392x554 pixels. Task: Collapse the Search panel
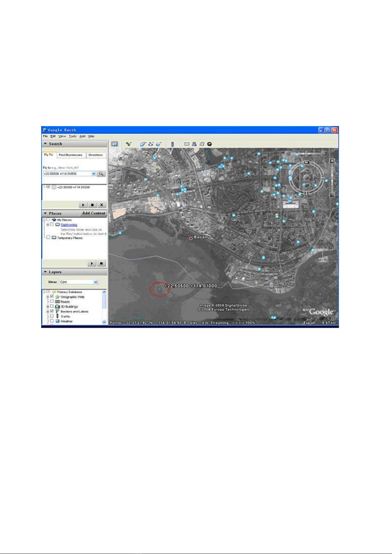(x=45, y=144)
